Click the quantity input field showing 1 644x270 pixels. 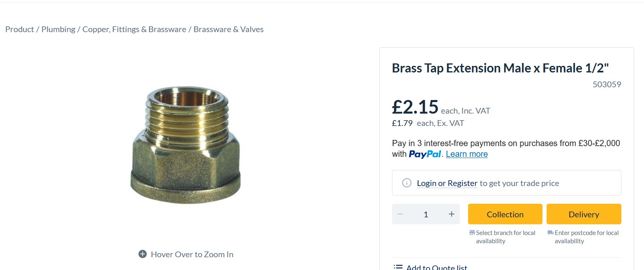click(425, 214)
